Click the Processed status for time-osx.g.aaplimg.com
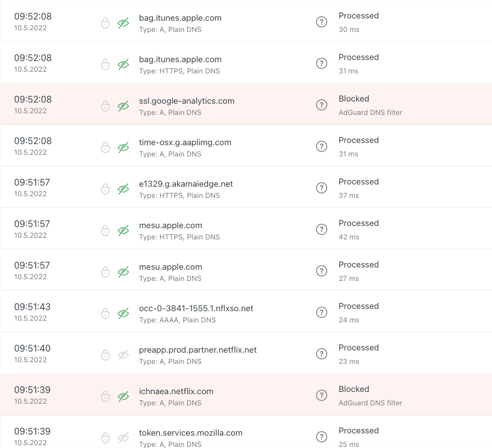Viewport: 492px width, 448px height. [359, 140]
